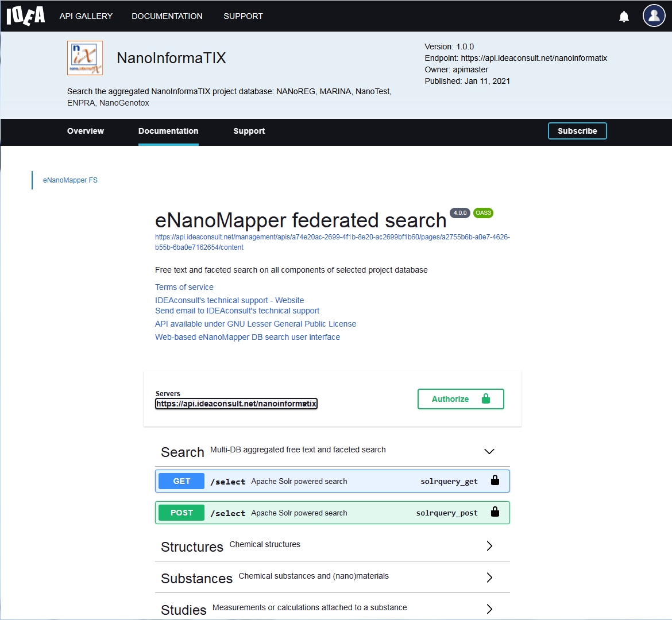Select eNanoMapper FS in sidebar
The width and height of the screenshot is (672, 620).
point(70,180)
